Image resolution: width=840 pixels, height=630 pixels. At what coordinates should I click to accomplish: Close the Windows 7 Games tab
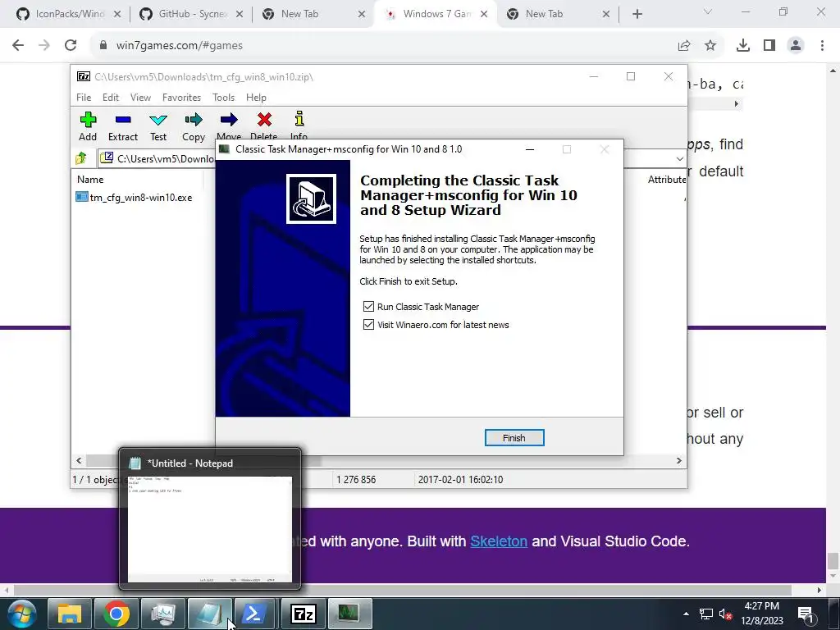[x=484, y=14]
